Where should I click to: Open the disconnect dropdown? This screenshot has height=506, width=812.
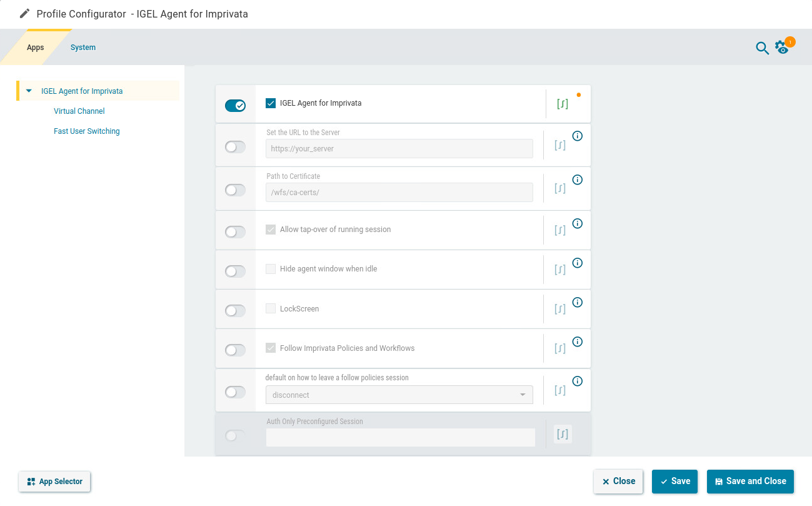coord(399,395)
